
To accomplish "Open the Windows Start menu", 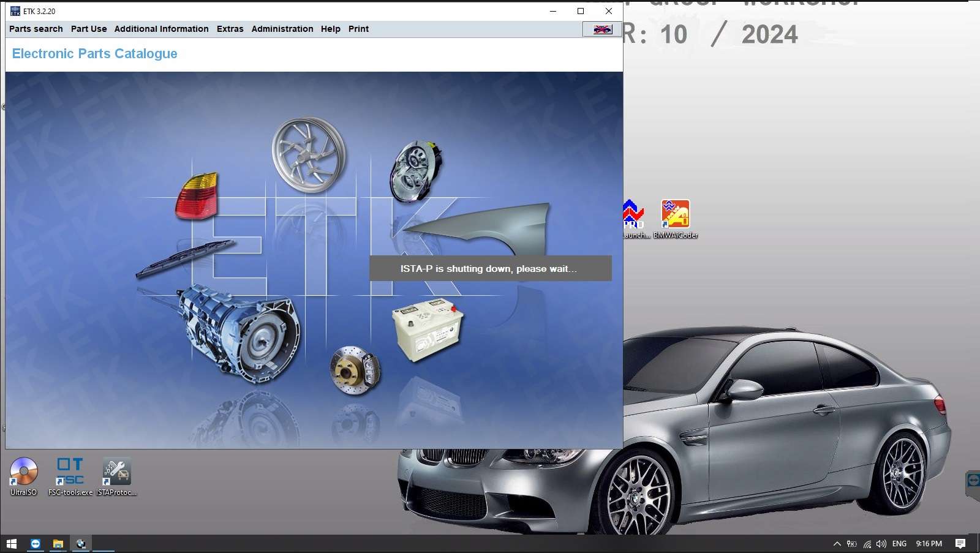I will click(x=12, y=544).
